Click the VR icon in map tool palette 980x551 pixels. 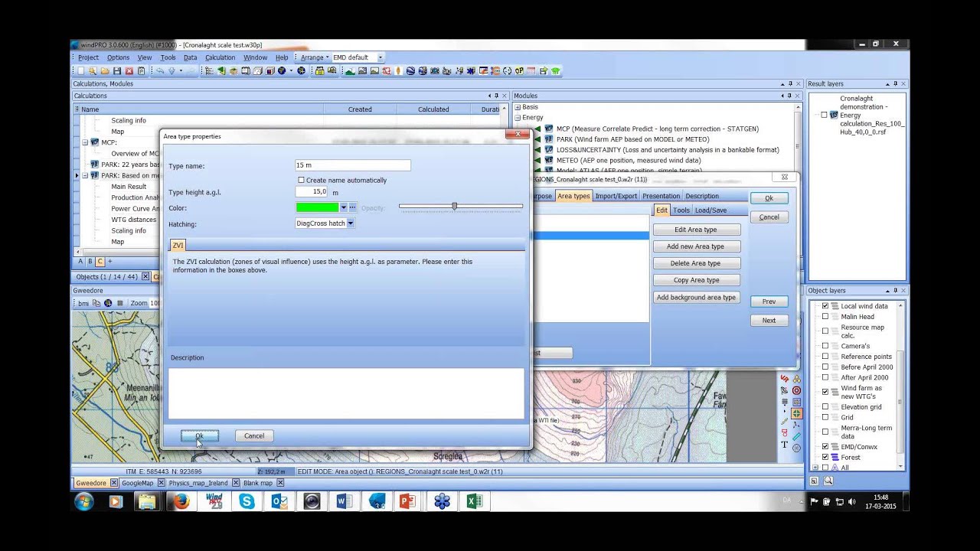click(785, 379)
